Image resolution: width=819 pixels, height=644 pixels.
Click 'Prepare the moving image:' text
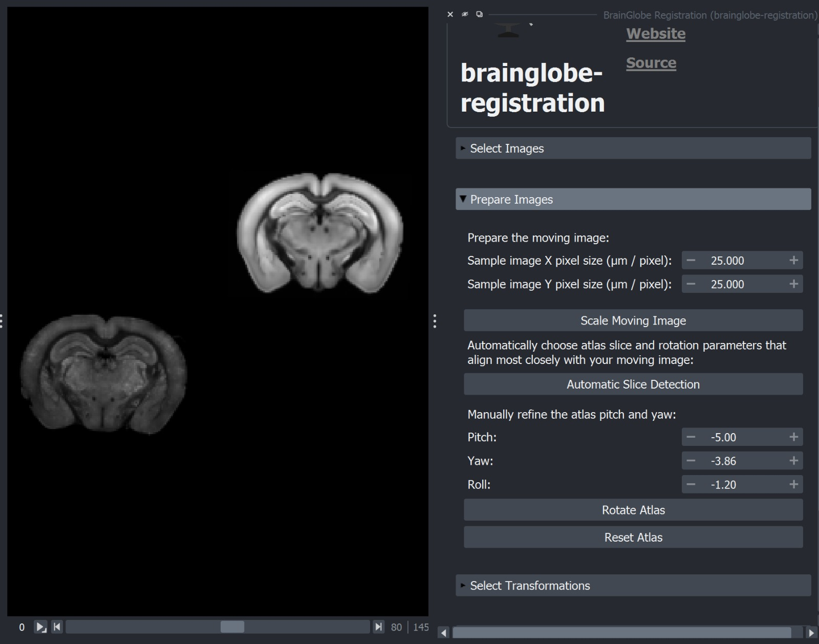point(538,238)
